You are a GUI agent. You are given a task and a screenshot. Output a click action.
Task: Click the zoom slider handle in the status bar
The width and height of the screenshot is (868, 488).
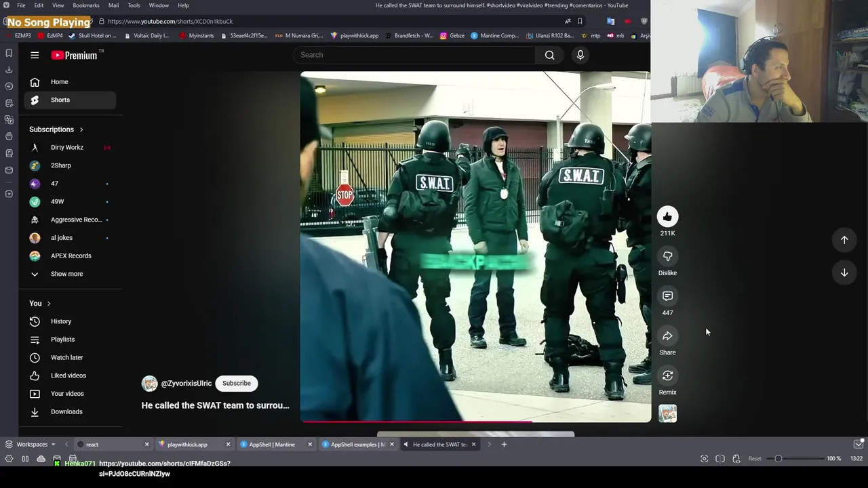pos(778,459)
